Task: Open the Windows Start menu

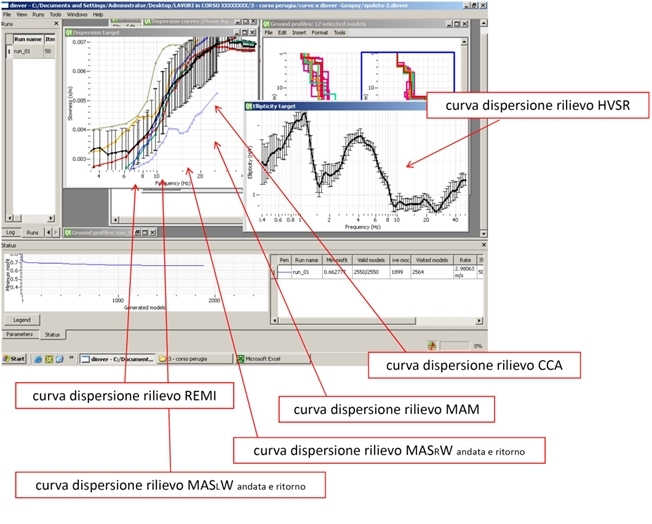Action: [14, 359]
